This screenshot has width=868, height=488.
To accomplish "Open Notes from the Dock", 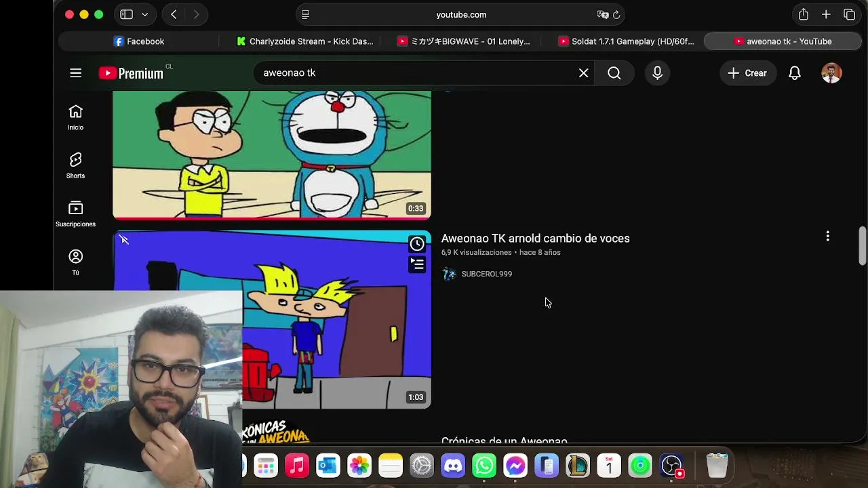I will (x=391, y=466).
